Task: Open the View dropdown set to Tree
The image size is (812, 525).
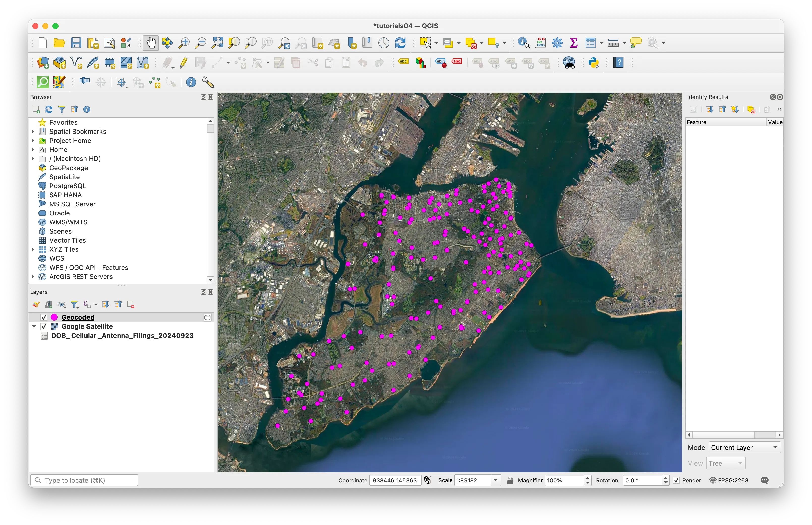Action: (x=725, y=463)
